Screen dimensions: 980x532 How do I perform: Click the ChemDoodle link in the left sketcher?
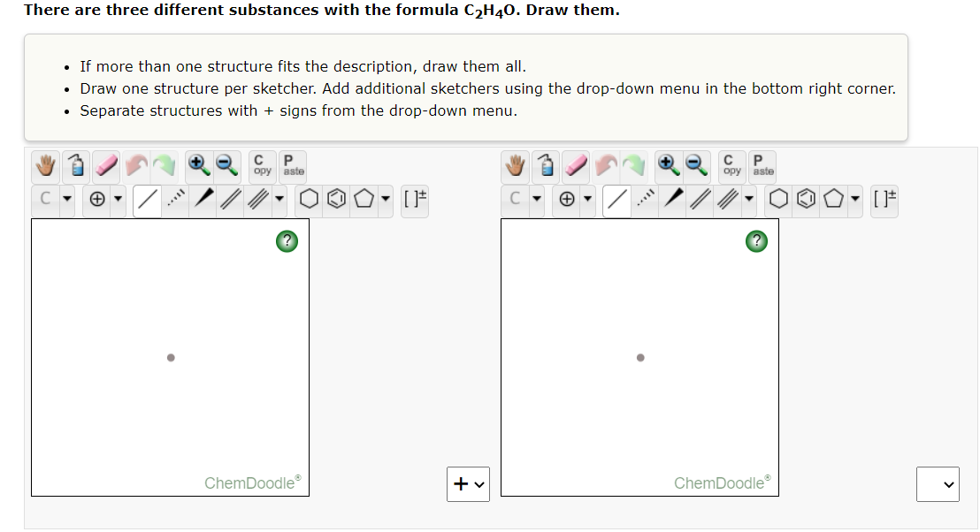point(251,483)
